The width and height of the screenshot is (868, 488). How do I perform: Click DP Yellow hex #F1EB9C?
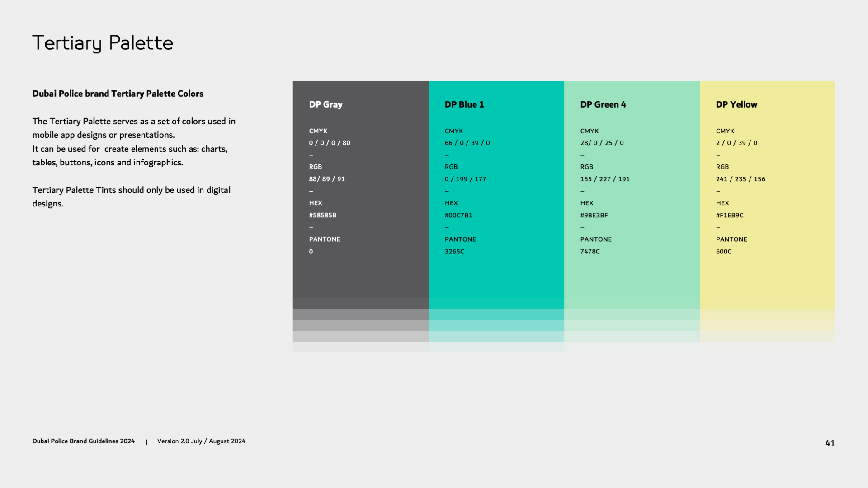[730, 215]
